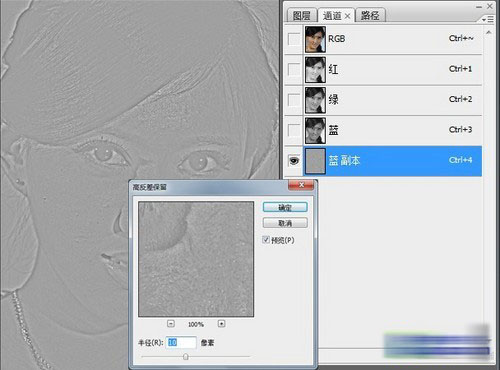Screen dimensions: 500x370
Task: Uncheck the 预览(P) checkbox
Action: 266,240
